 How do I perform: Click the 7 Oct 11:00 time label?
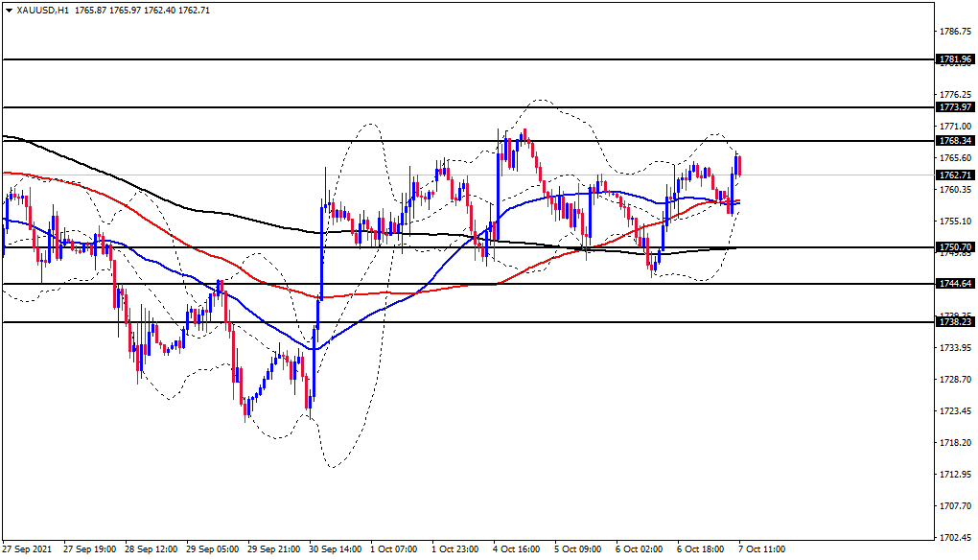(762, 549)
